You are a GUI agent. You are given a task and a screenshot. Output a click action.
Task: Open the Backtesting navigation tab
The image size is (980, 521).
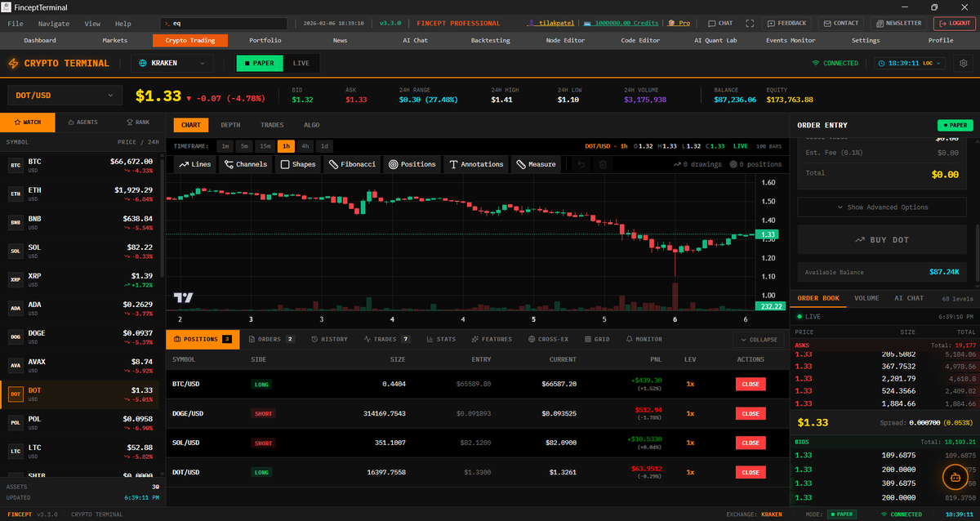pos(491,40)
